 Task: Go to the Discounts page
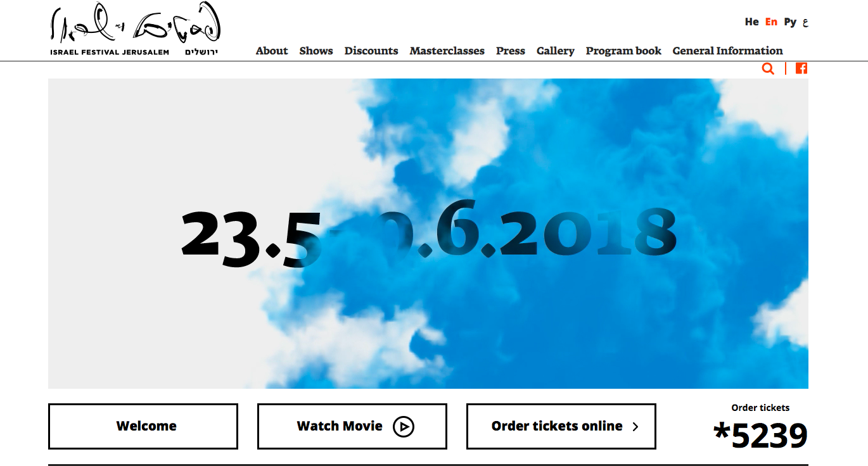point(371,51)
